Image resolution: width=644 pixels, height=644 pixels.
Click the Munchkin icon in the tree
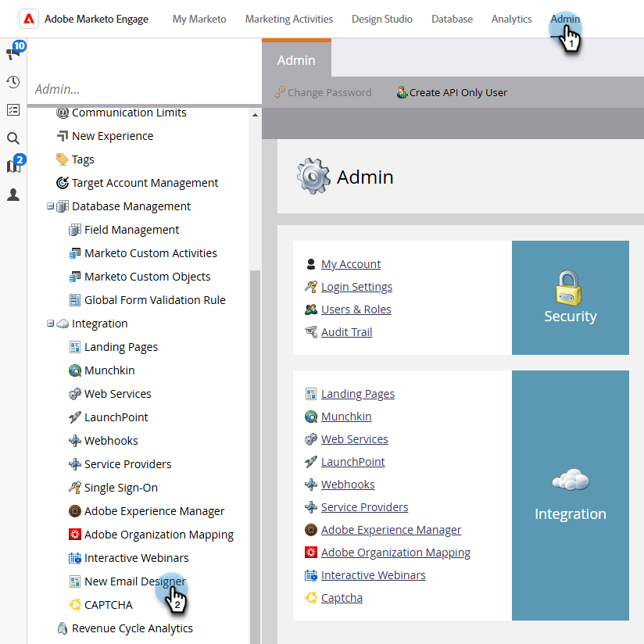(75, 370)
